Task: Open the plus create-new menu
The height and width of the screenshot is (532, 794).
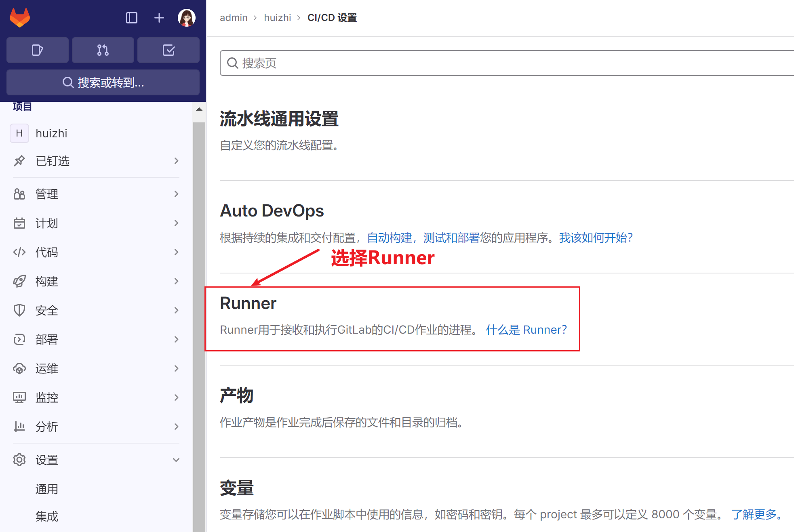Action: 159,18
